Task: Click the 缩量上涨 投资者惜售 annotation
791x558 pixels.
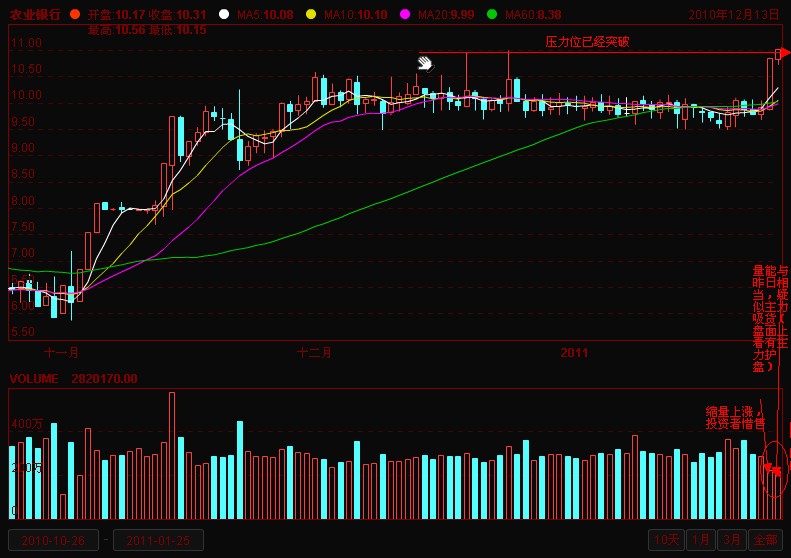Action: pos(735,418)
